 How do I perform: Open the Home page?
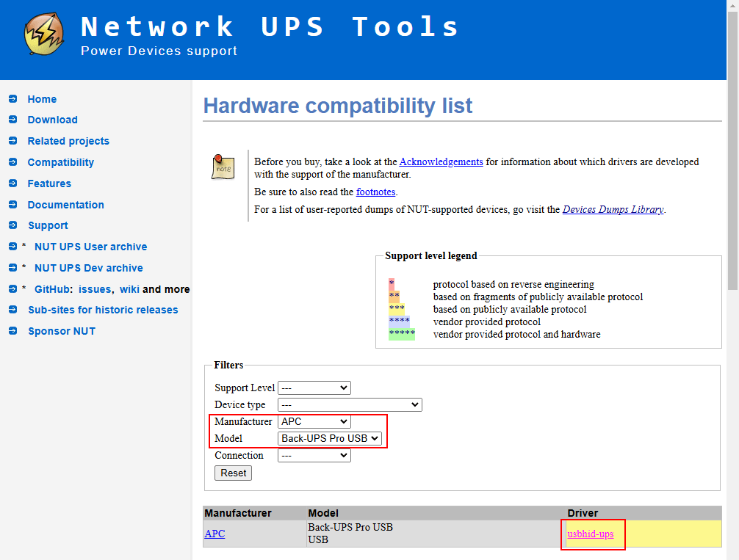42,99
